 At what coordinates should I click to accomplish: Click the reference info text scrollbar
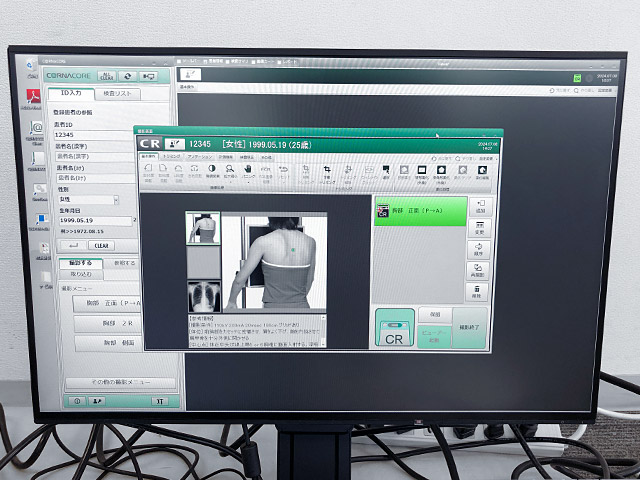click(x=324, y=331)
